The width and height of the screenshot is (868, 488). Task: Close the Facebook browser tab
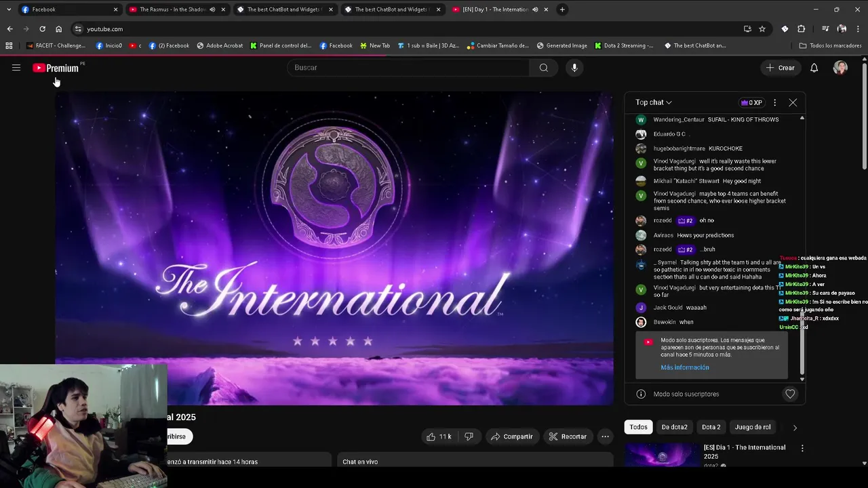[x=115, y=9]
